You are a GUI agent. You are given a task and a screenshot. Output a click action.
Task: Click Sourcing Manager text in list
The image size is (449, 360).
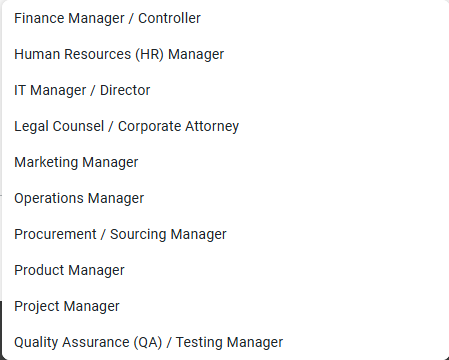tap(168, 234)
